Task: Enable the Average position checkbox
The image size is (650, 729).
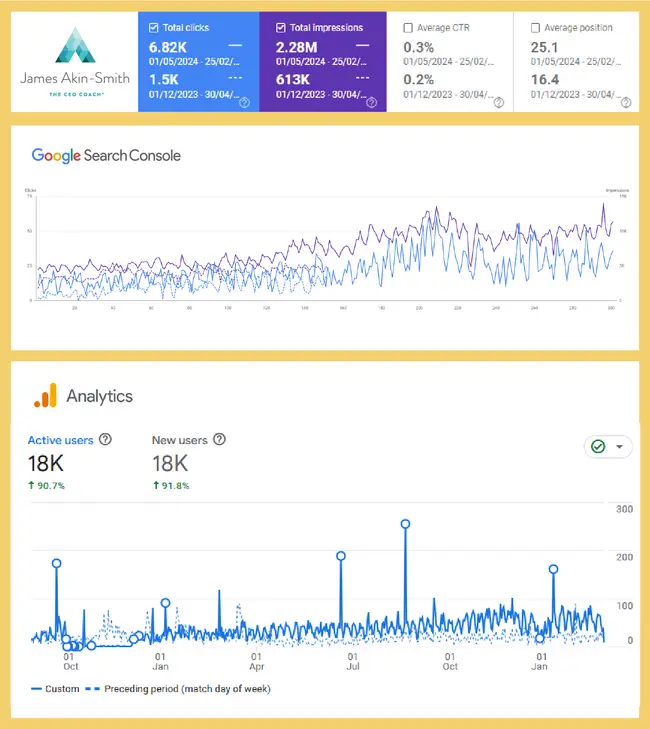Action: pyautogui.click(x=535, y=28)
